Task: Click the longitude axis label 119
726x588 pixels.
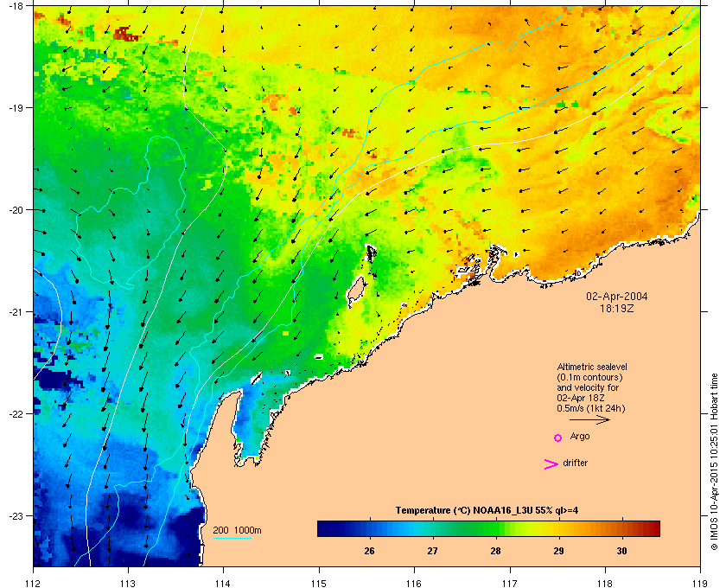Action: 700,584
